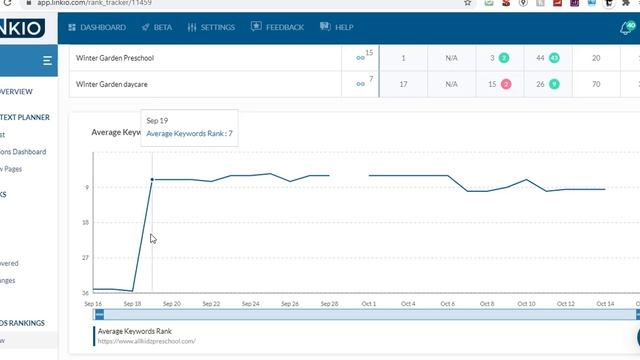Image resolution: width=640 pixels, height=360 pixels.
Task: Click tooltip text Average Keywords Rank : 7
Action: click(189, 133)
